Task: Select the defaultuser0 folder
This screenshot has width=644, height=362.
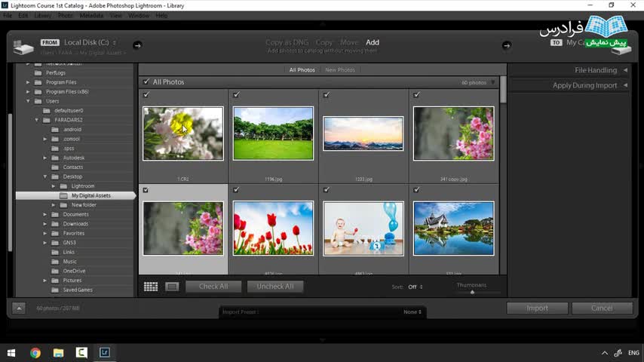Action: tap(69, 111)
